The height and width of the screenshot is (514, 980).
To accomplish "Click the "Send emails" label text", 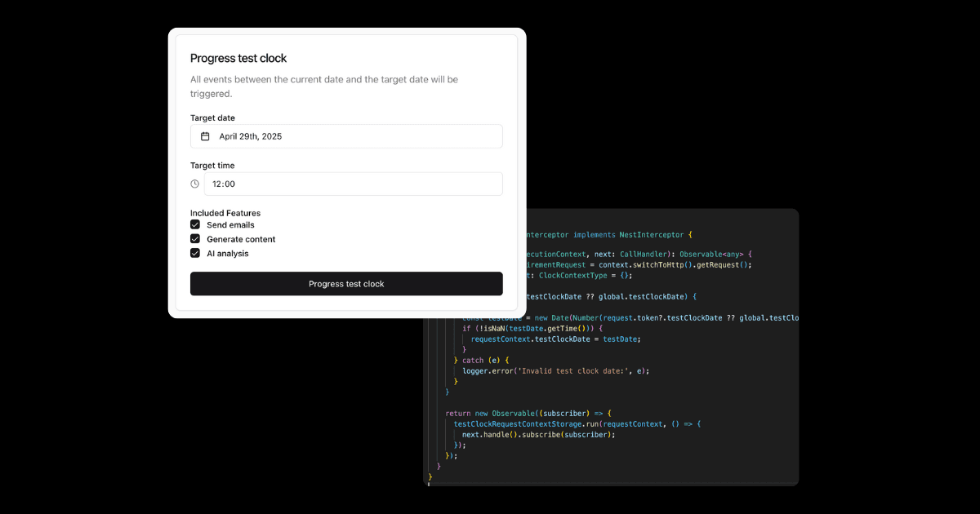I will (x=230, y=225).
